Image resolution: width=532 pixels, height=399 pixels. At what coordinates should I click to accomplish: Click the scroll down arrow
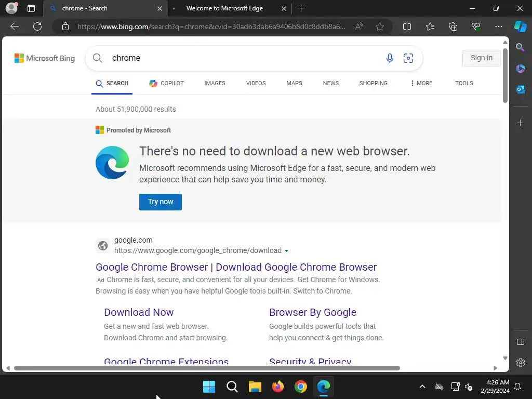tap(505, 358)
